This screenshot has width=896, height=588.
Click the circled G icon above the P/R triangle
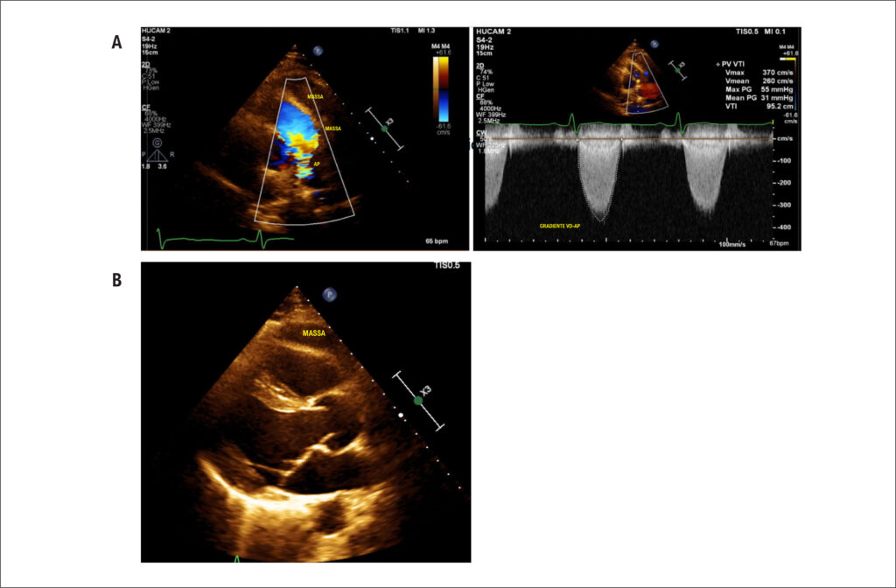coord(157,143)
